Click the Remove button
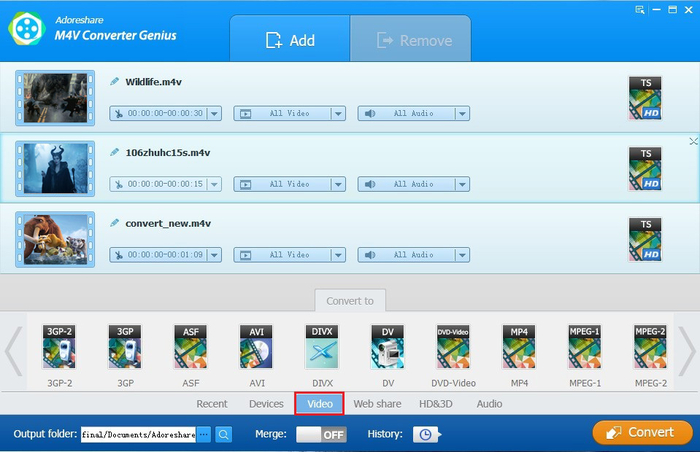The width and height of the screenshot is (700, 452). (411, 39)
